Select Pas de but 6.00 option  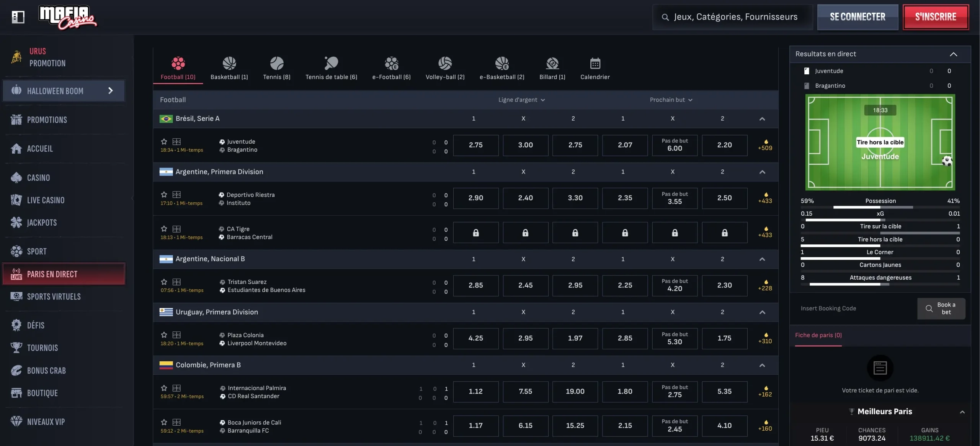click(x=675, y=145)
